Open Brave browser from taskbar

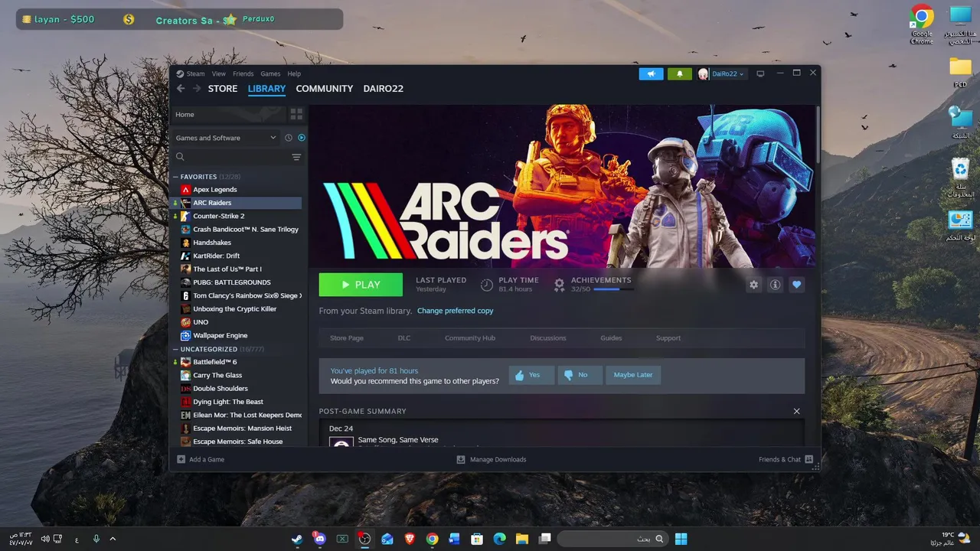[x=410, y=539]
